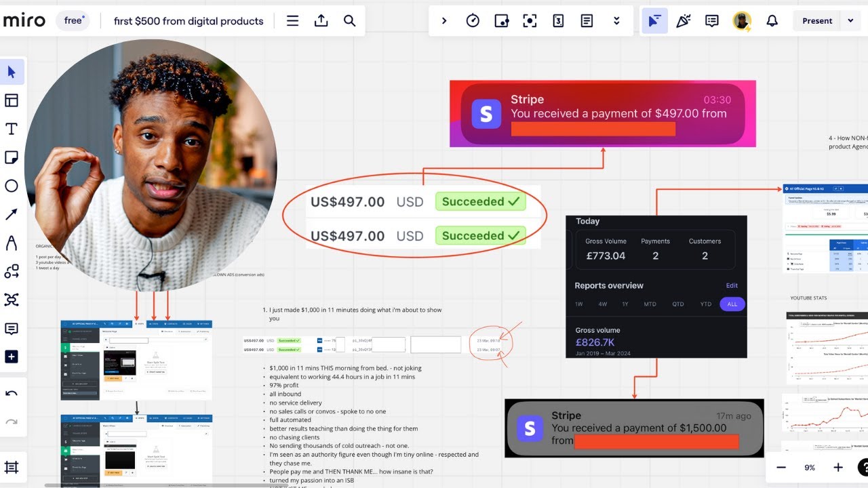Click the 'all inbound' bullet

point(285,394)
